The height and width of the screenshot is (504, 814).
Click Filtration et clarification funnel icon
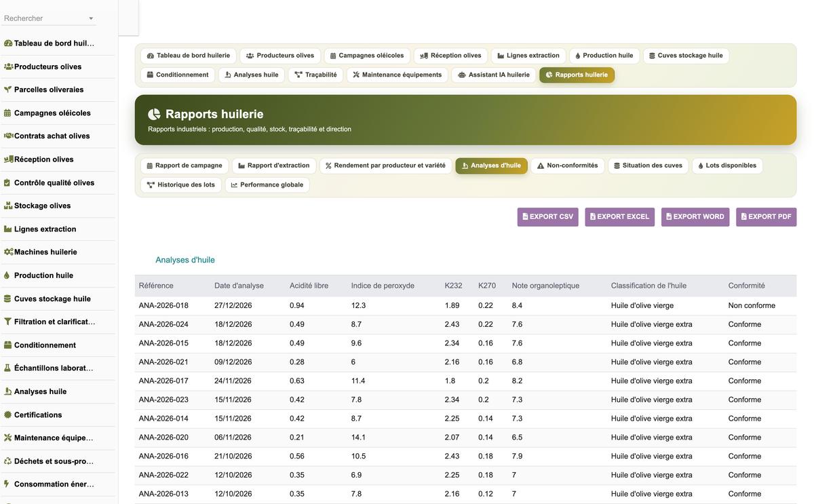pos(8,322)
